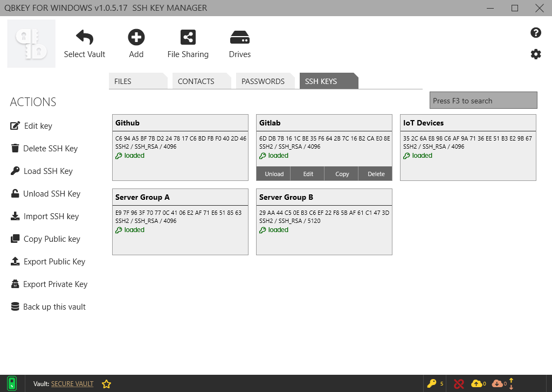Click the orange sync arrows icon
The height and width of the screenshot is (392, 552).
point(511,383)
